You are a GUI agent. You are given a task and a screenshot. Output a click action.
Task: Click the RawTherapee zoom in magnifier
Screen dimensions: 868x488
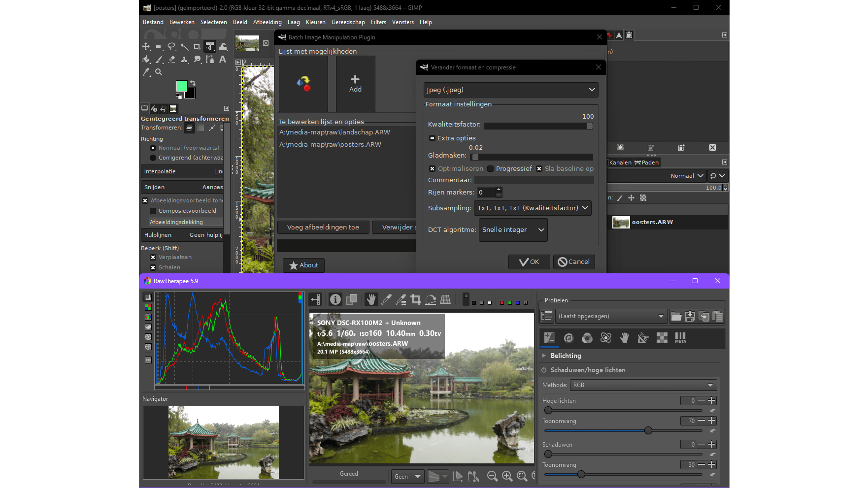coord(507,476)
